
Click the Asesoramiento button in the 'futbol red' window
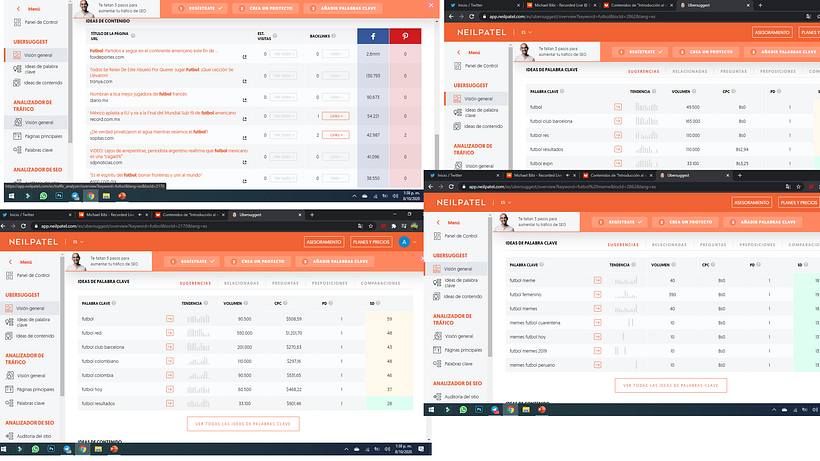pos(324,242)
